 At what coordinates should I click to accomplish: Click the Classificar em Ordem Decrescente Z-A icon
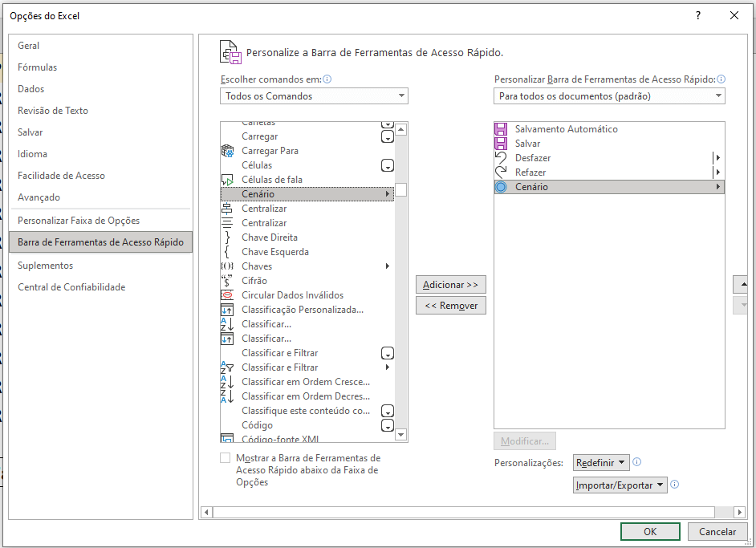click(x=227, y=396)
